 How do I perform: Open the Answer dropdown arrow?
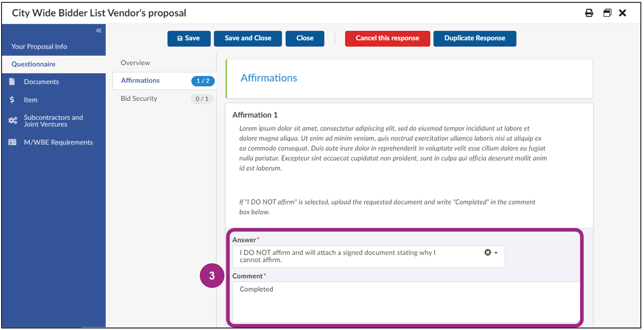[x=496, y=253]
